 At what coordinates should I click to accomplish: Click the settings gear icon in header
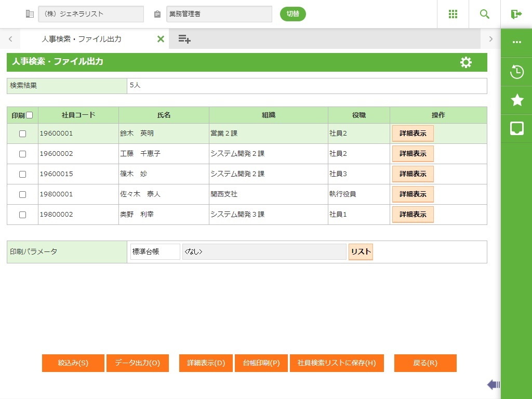[x=466, y=62]
